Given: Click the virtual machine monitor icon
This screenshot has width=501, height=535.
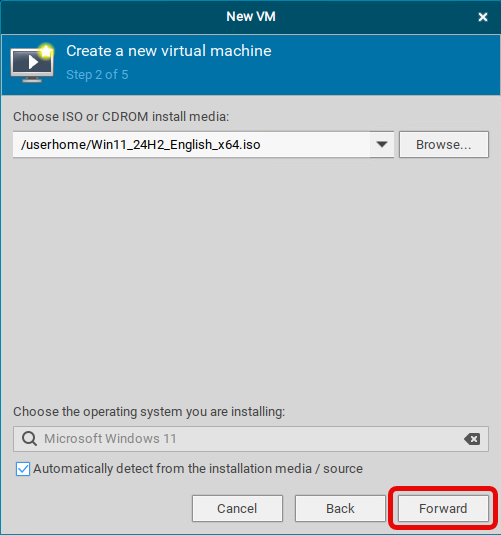Looking at the screenshot, I should [32, 63].
